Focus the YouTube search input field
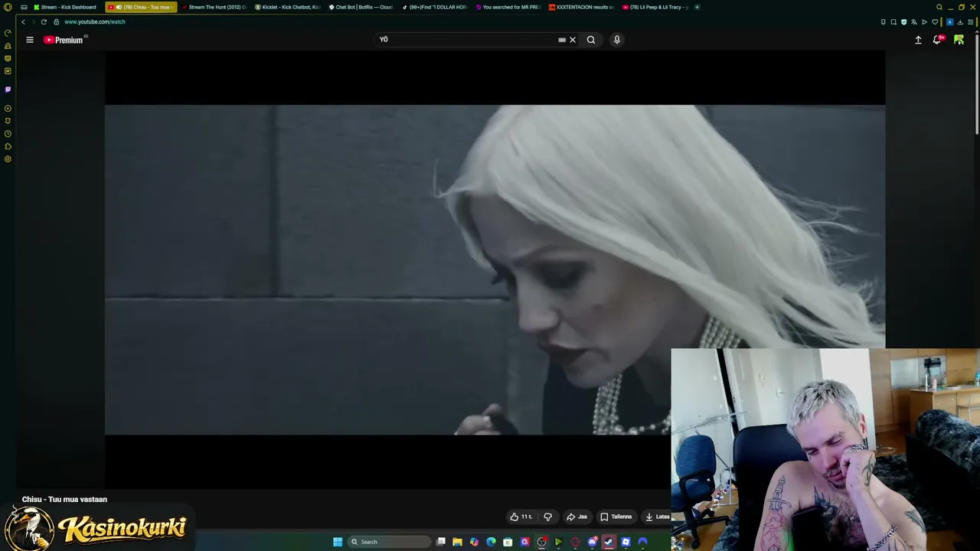Screen dimensions: 980x551 [x=467, y=40]
